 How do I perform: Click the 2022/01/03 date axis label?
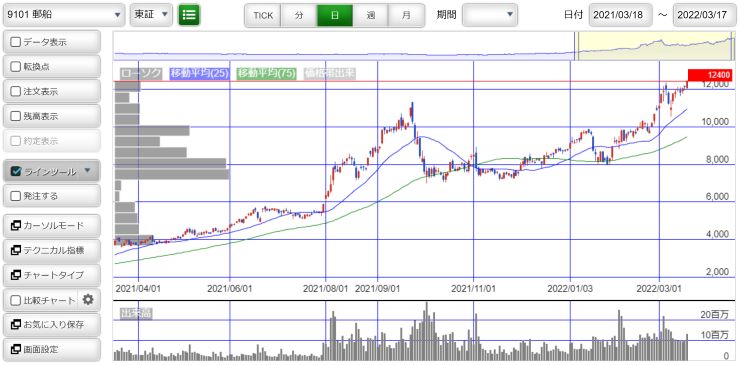click(x=570, y=288)
